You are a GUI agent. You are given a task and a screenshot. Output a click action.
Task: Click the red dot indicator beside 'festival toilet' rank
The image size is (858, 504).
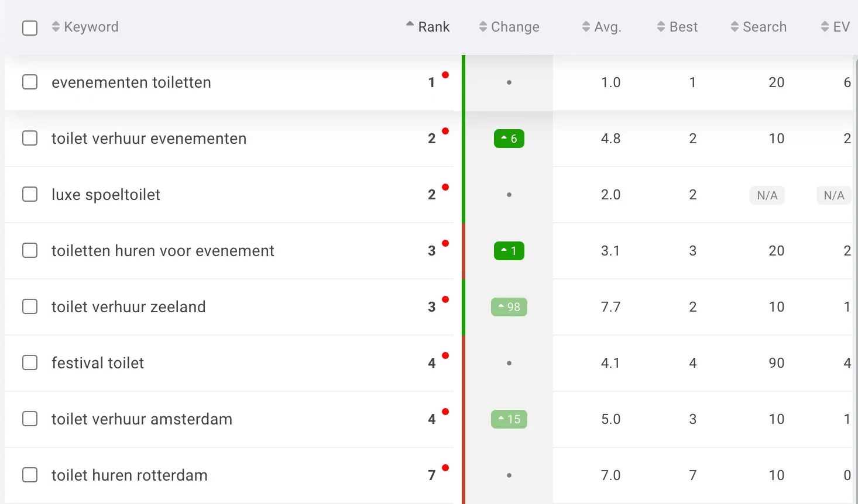pyautogui.click(x=447, y=355)
